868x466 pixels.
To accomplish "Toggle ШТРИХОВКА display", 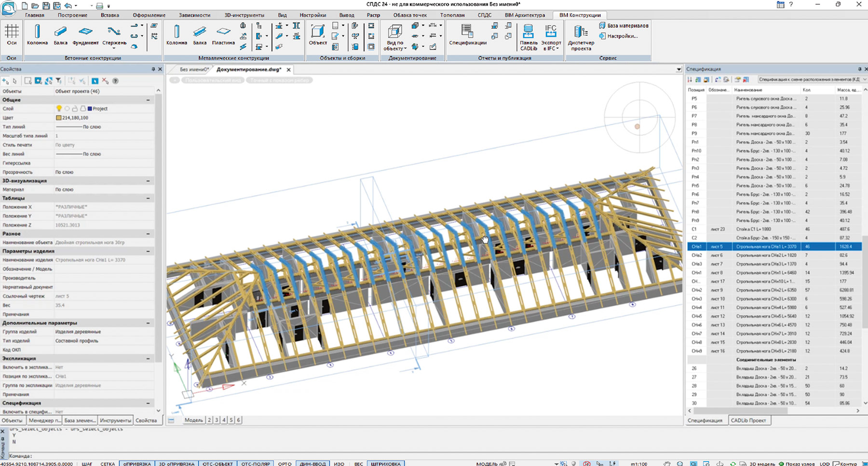I will tap(386, 464).
